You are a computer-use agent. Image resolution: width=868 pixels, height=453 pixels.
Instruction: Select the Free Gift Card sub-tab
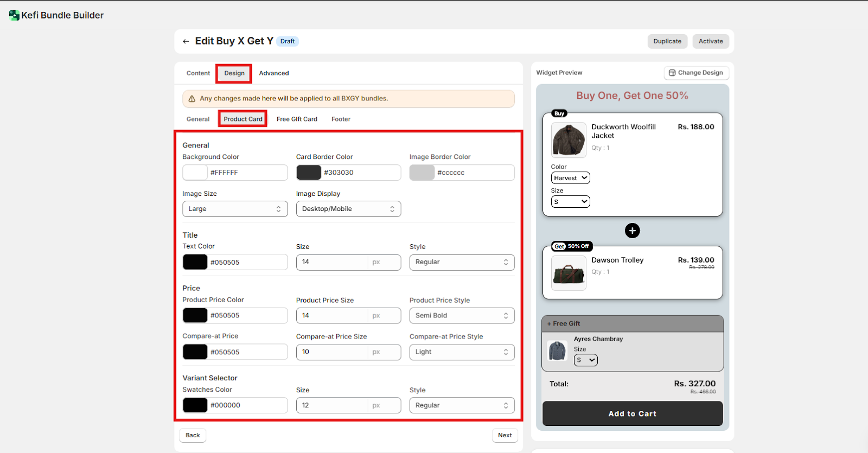[297, 119]
